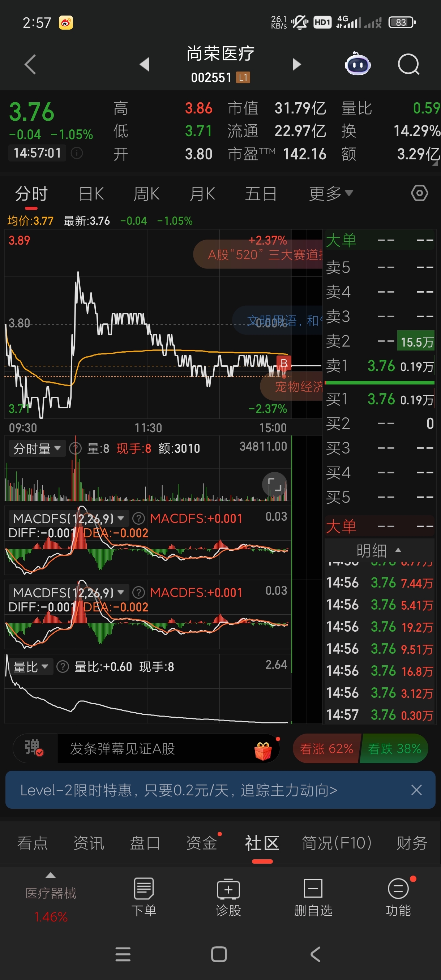The height and width of the screenshot is (980, 441).
Task: Tap the L1 level badge
Action: coord(243,78)
